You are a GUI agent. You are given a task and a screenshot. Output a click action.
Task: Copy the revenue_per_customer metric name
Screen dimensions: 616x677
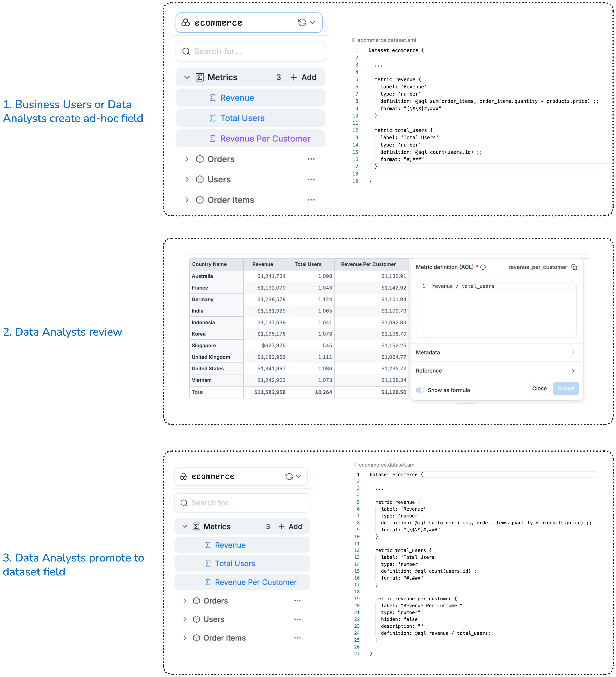click(574, 267)
